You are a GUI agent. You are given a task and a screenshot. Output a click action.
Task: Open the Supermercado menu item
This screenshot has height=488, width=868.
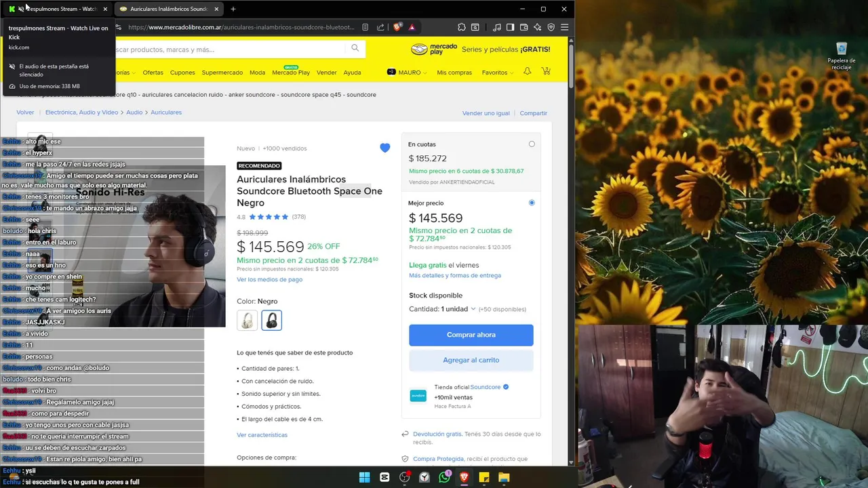pyautogui.click(x=222, y=73)
